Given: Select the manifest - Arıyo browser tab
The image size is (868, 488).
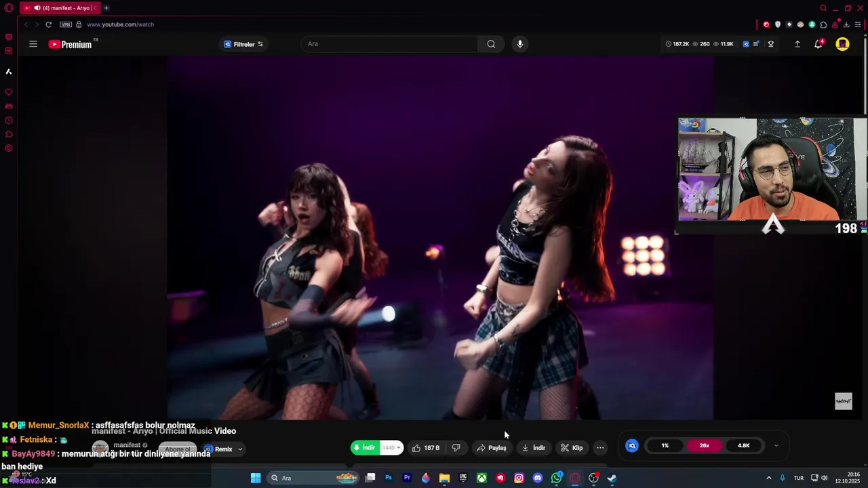Looking at the screenshot, I should tap(60, 8).
